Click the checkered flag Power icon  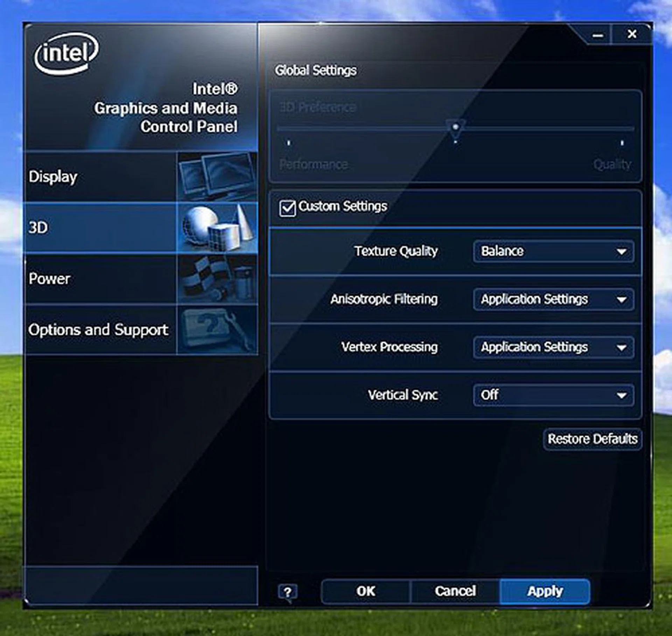coord(217,279)
